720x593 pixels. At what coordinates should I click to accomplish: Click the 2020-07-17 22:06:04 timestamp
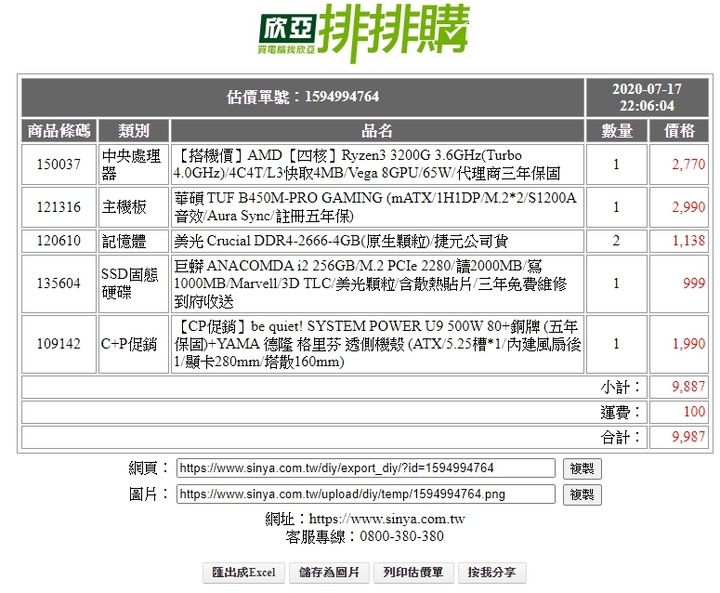point(647,97)
